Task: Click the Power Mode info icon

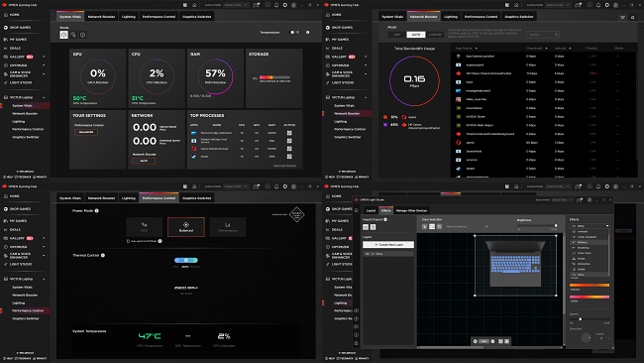Action: tap(96, 210)
